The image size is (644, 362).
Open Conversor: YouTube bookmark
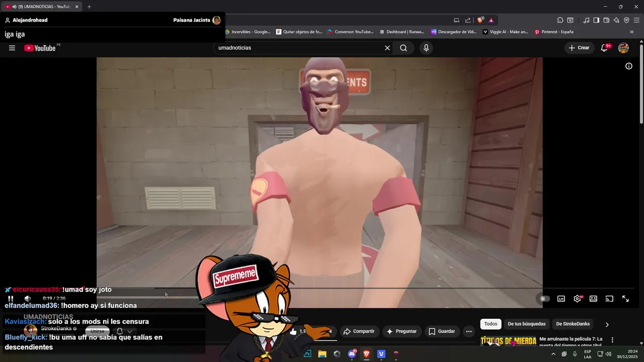pyautogui.click(x=351, y=32)
